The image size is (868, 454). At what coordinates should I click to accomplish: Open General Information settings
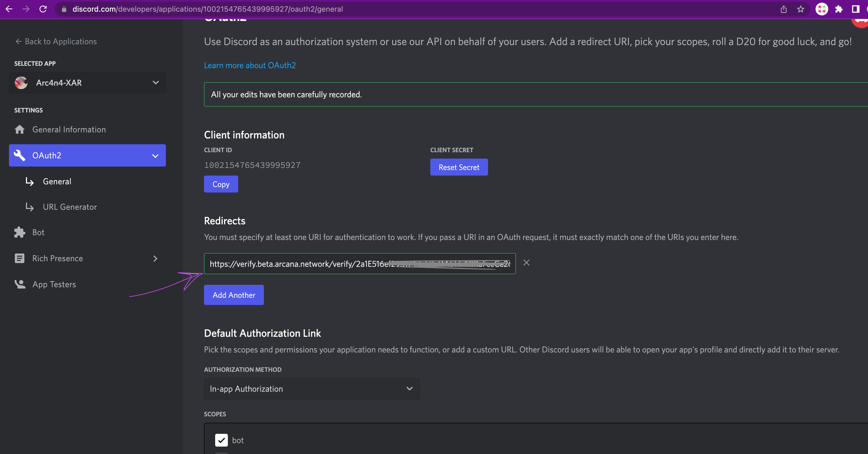[x=69, y=129]
